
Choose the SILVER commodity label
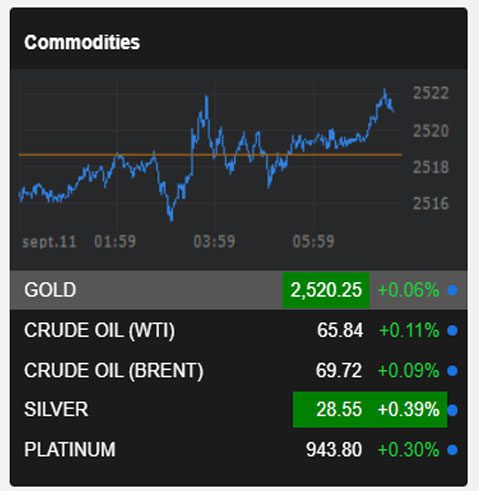pos(56,409)
